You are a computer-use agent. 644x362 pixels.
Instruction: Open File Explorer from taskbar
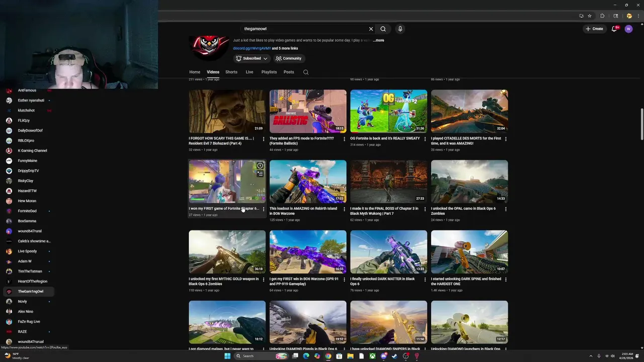click(x=350, y=356)
